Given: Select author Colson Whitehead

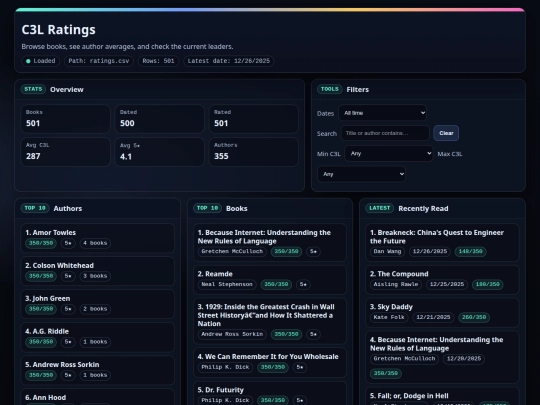Looking at the screenshot, I should click(97, 271).
